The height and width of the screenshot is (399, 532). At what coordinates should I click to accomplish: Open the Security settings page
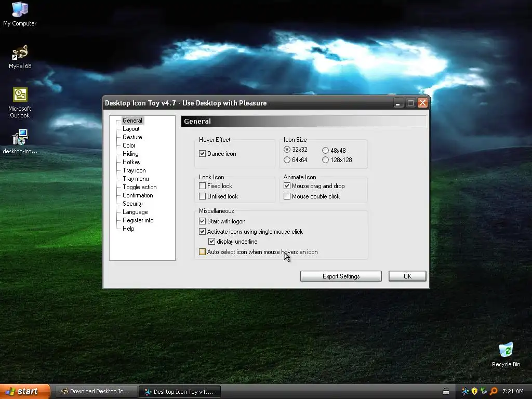(x=132, y=204)
